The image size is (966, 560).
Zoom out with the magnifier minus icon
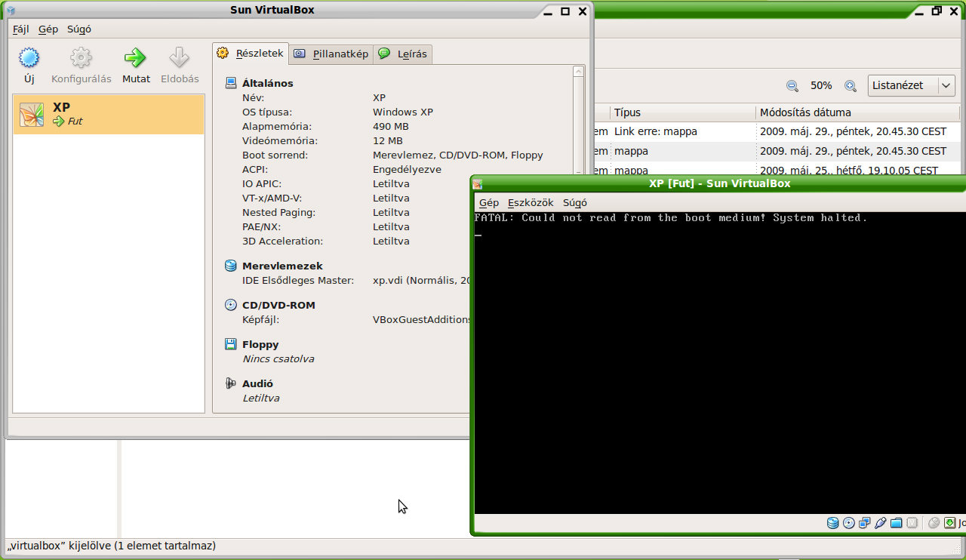click(x=792, y=86)
